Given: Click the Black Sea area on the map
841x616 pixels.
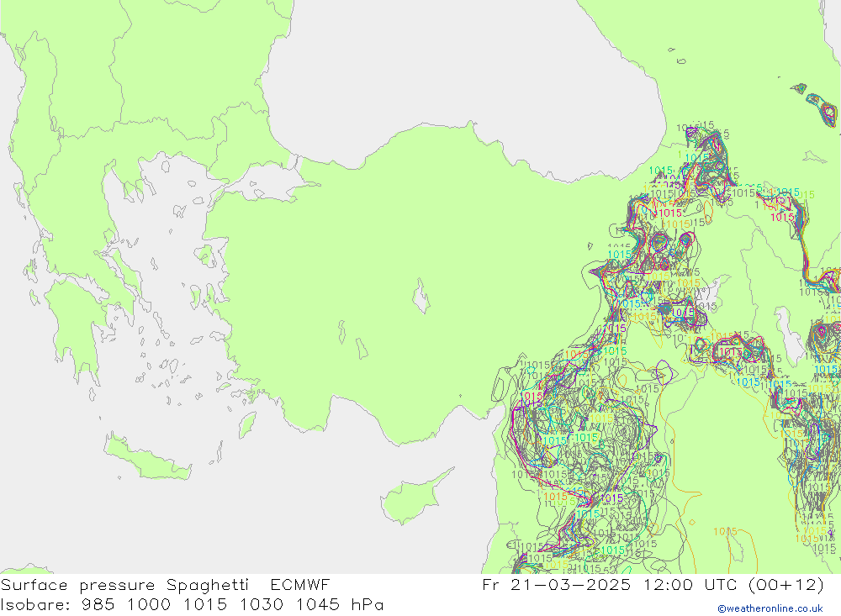Looking at the screenshot, I should [x=461, y=81].
